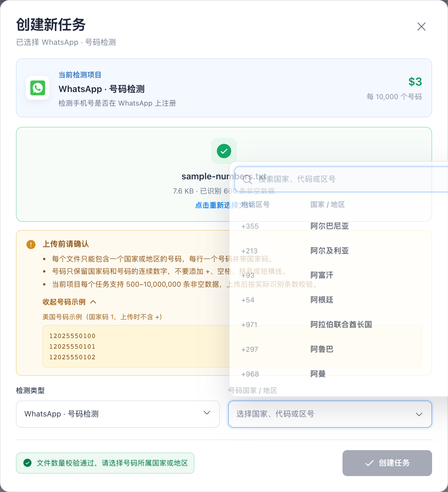Screen dimensions: 448x492
Task: Click the 文件数量校验通过 validation message
Action: coord(105,463)
